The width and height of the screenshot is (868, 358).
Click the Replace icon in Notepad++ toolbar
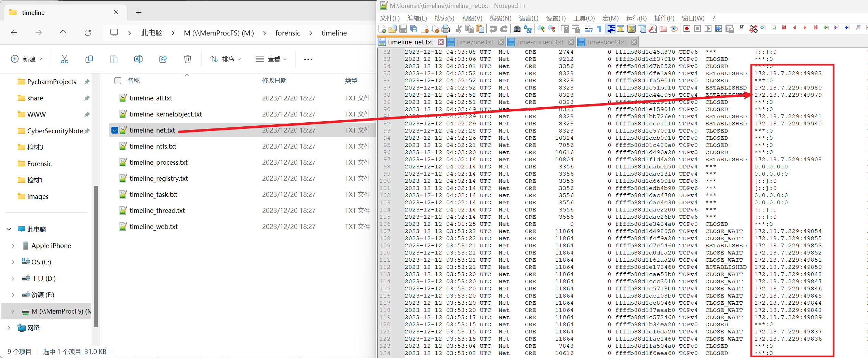pos(528,29)
